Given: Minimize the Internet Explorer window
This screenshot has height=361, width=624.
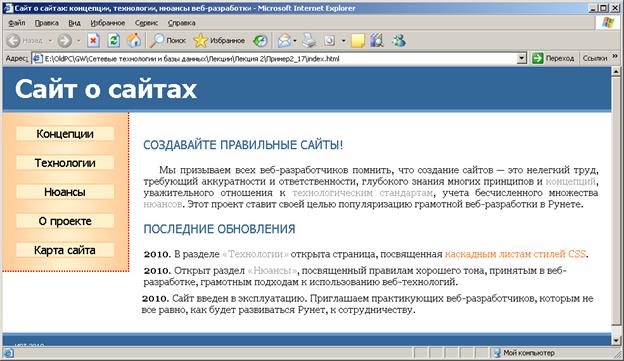Looking at the screenshot, I should (x=593, y=8).
